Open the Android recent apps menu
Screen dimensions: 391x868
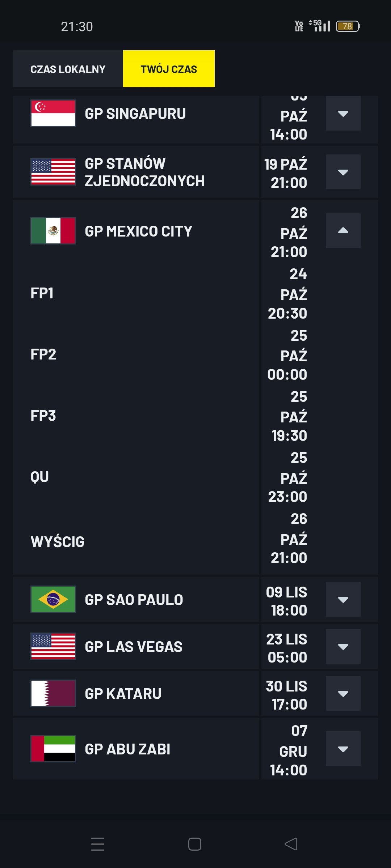(x=98, y=844)
